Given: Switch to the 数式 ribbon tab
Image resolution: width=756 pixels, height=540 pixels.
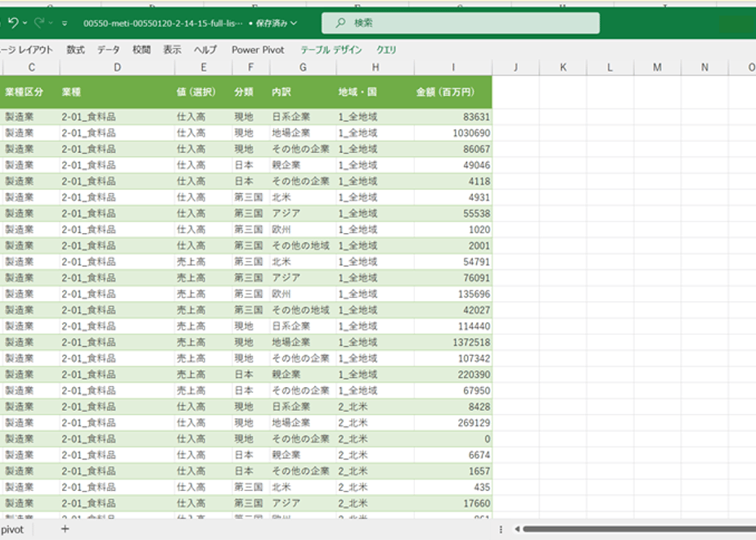Looking at the screenshot, I should (x=76, y=50).
